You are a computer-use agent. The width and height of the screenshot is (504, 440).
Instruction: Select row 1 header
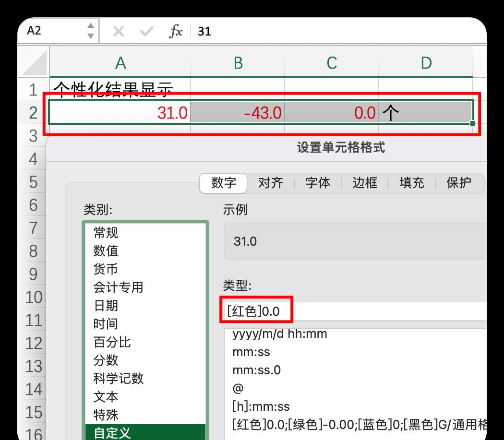[33, 90]
